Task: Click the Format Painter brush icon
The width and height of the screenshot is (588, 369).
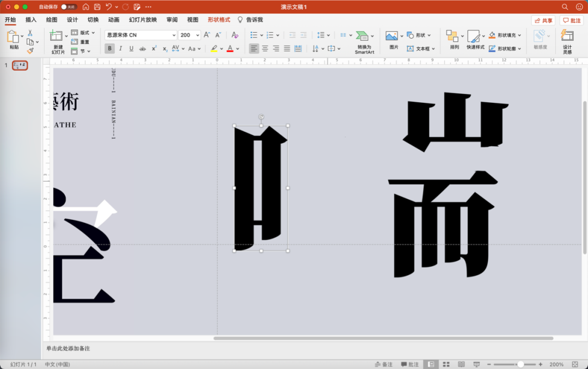Action: pos(30,51)
